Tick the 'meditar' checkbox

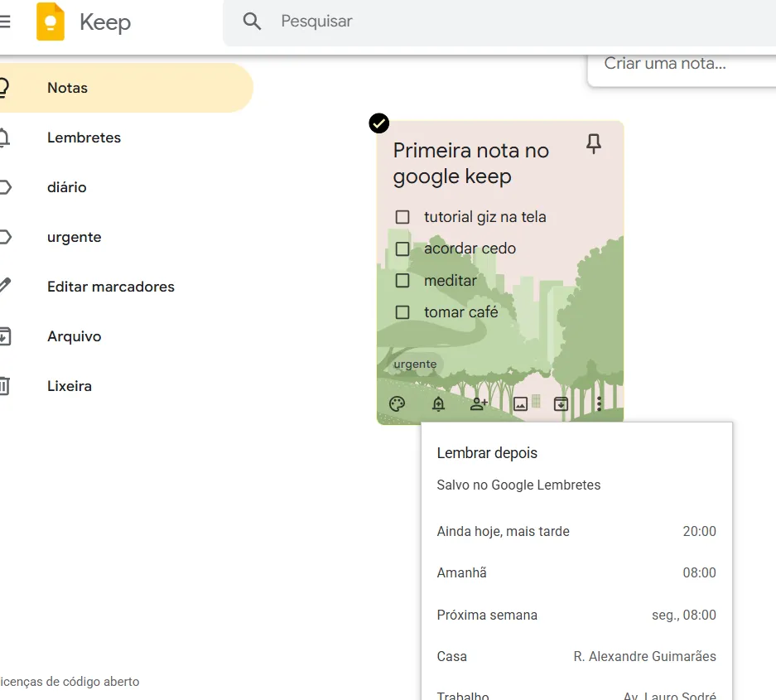402,281
